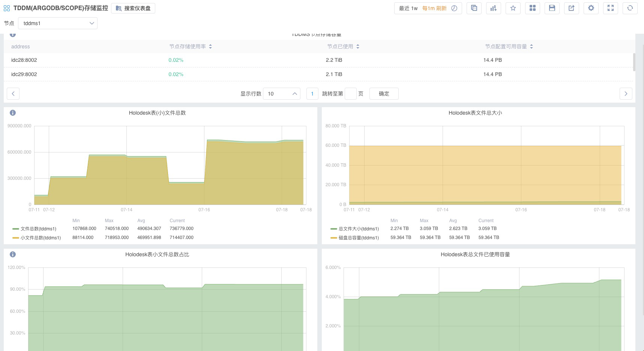Click the table panel vertical scrollbar
The image size is (644, 351).
[x=634, y=62]
